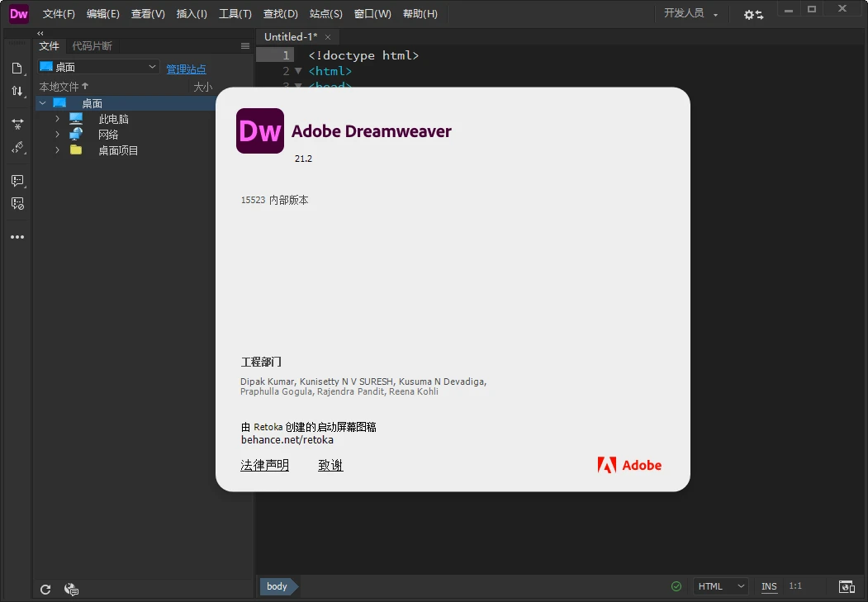Viewport: 868px width, 602px height.
Task: Expand the 网络 tree item
Action: pos(56,134)
